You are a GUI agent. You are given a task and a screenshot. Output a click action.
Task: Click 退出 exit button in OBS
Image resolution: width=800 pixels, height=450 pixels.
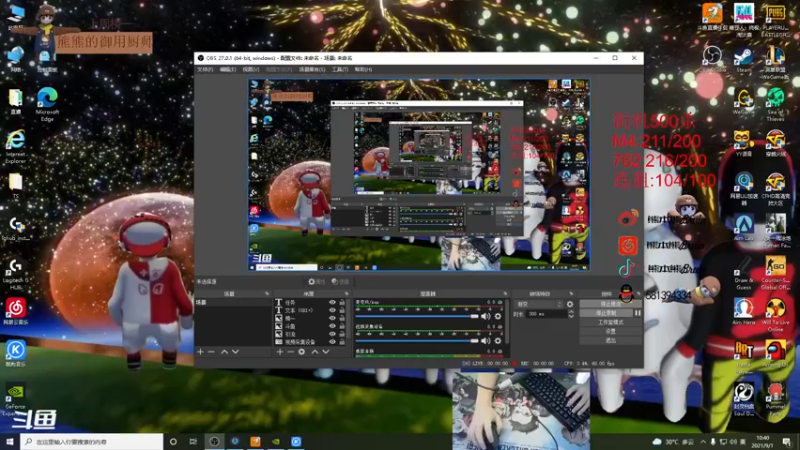click(x=610, y=340)
